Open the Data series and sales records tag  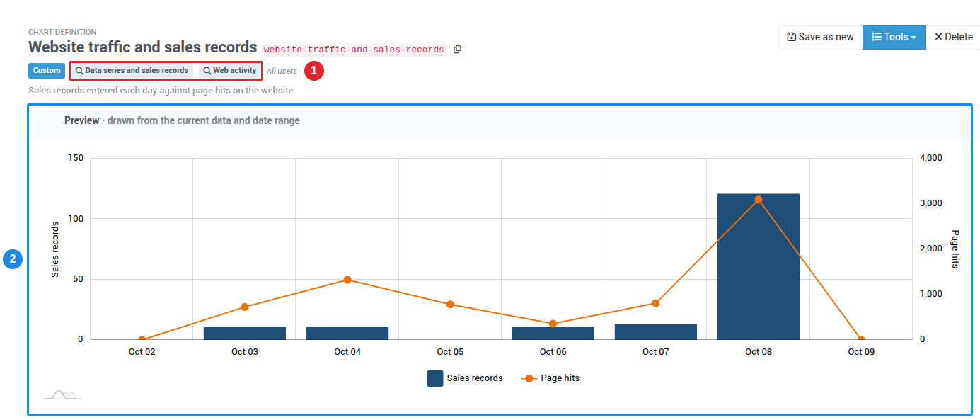click(x=132, y=71)
